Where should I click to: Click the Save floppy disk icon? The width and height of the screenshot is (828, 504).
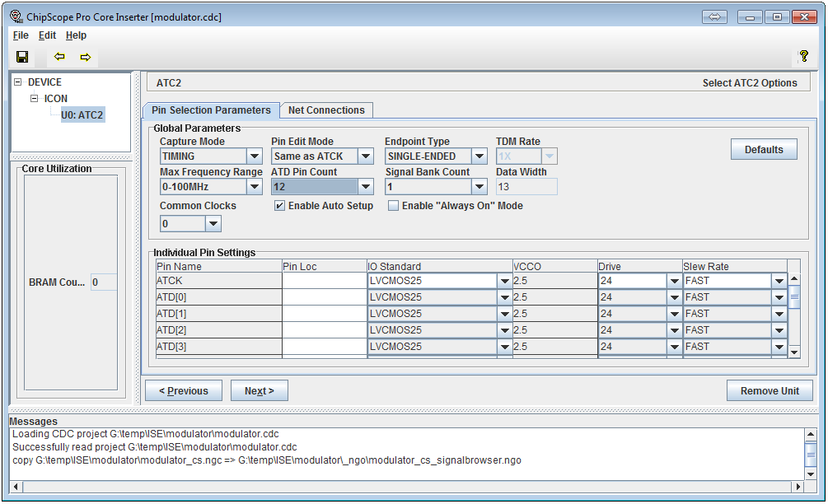coord(22,57)
